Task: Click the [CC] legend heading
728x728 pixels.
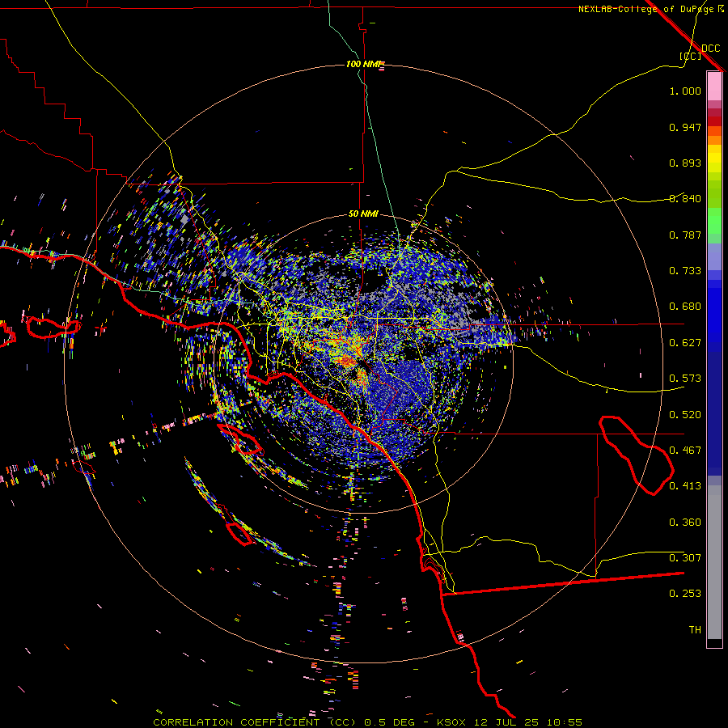Action: (690, 56)
